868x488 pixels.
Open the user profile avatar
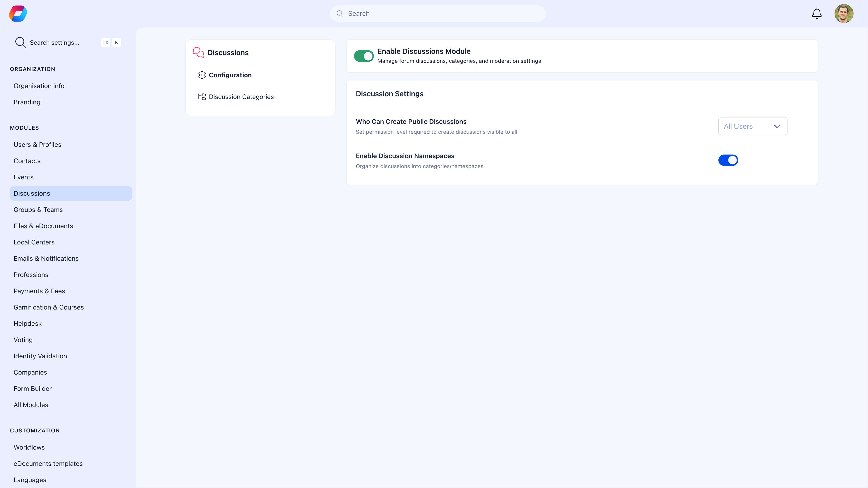[x=844, y=14]
